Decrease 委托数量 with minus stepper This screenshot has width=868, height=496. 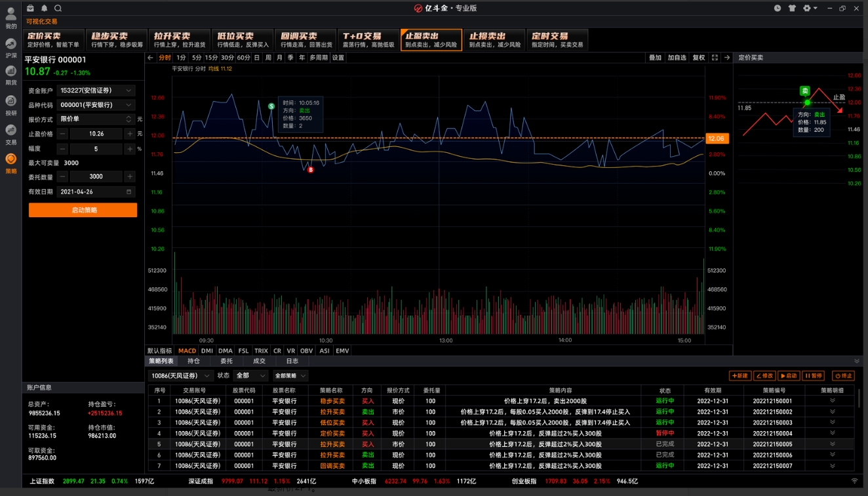[62, 176]
